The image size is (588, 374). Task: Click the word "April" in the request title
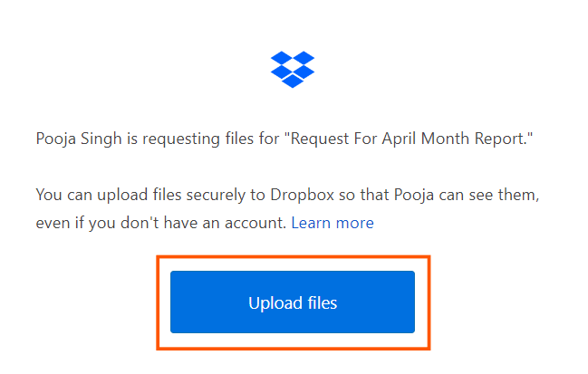coord(414,139)
